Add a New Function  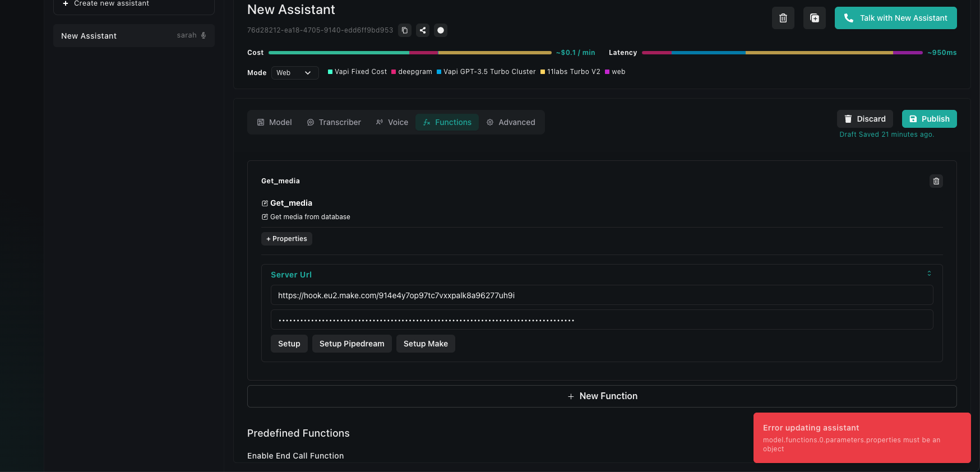[602, 396]
